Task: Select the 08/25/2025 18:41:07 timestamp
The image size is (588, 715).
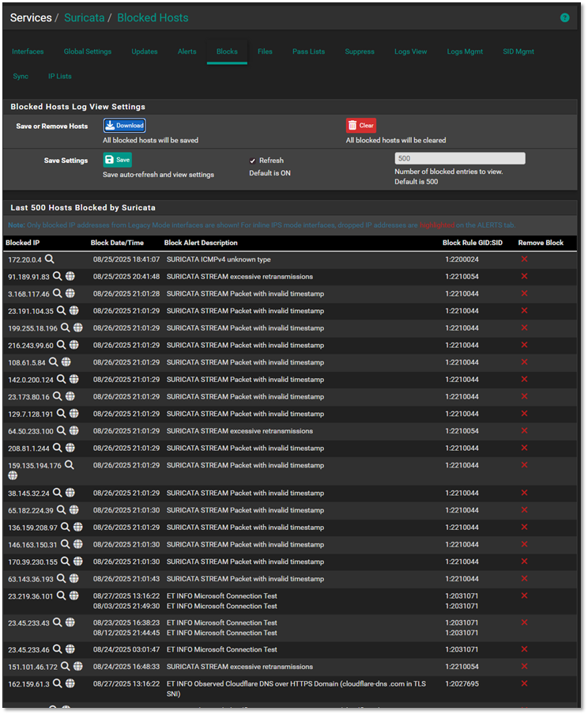Action: pyautogui.click(x=126, y=259)
